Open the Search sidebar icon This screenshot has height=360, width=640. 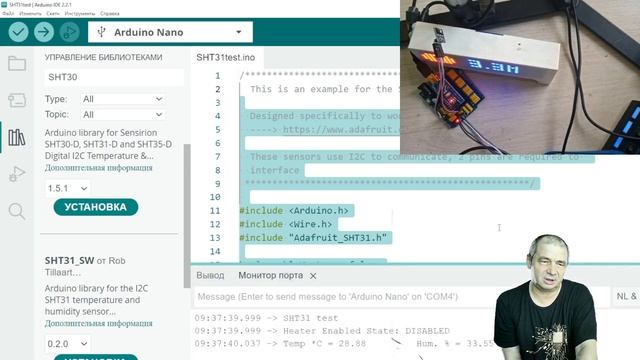(x=17, y=211)
